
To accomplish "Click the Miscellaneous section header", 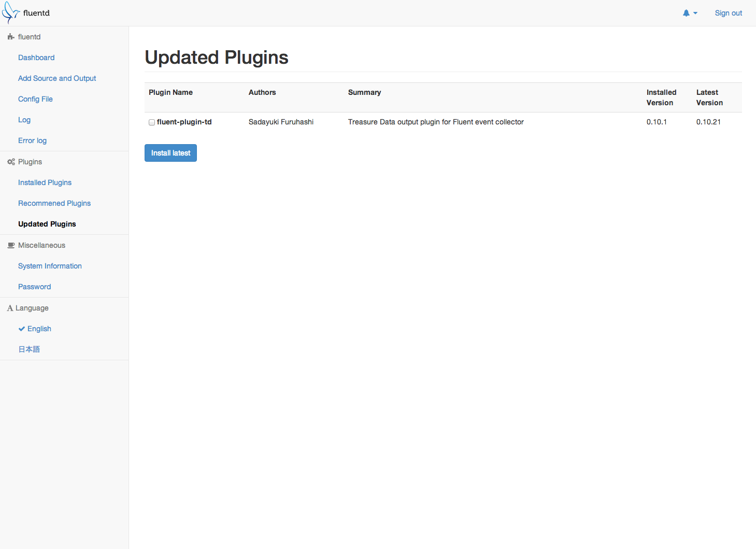I will tap(41, 245).
